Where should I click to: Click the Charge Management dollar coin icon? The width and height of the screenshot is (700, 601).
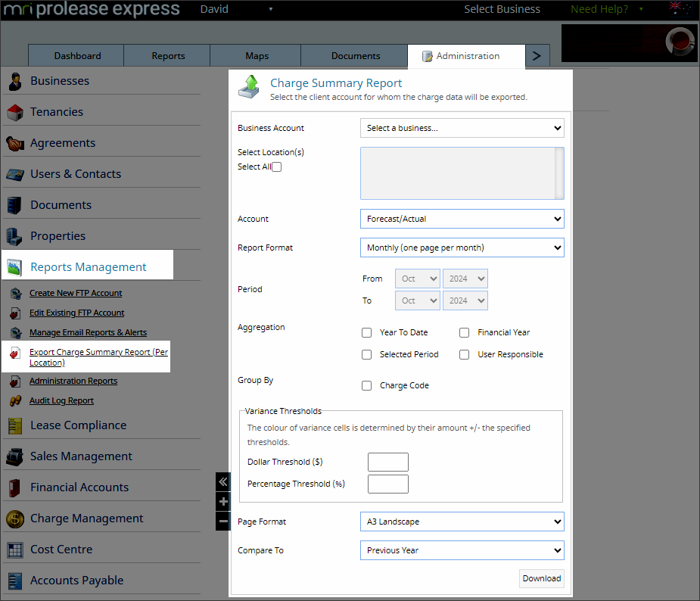click(x=15, y=518)
